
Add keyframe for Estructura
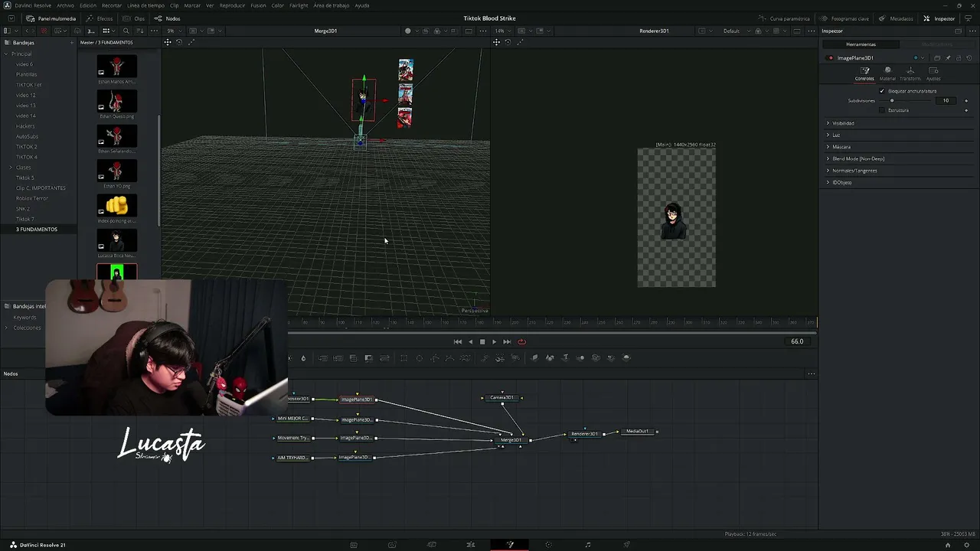click(x=966, y=110)
